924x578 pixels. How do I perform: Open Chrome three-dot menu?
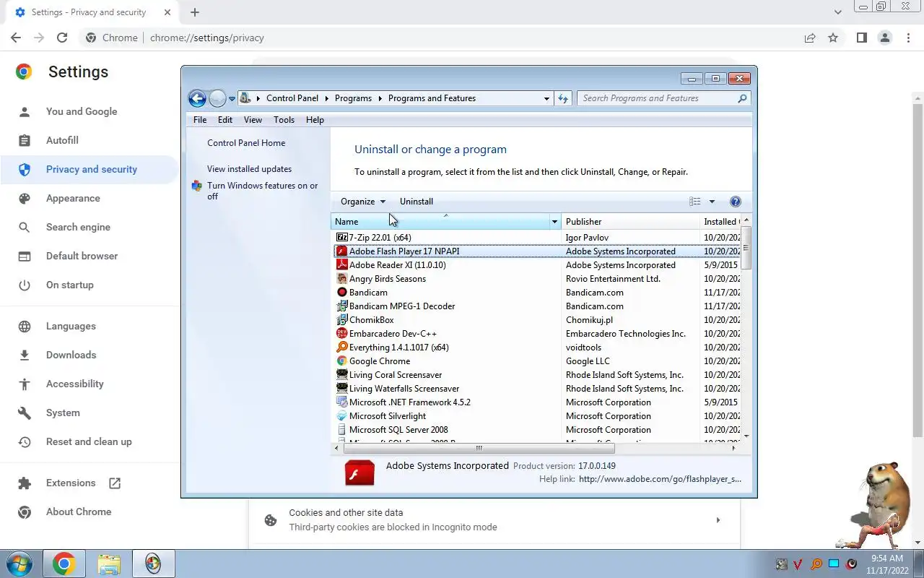click(x=908, y=38)
